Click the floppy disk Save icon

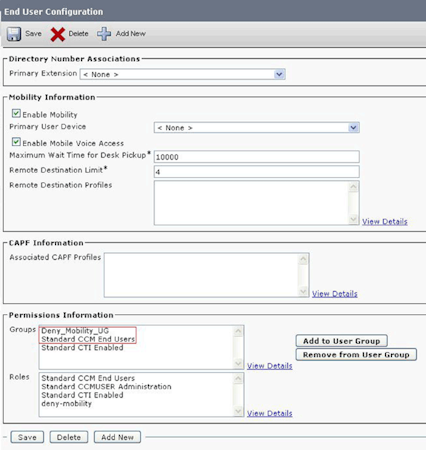[x=14, y=34]
